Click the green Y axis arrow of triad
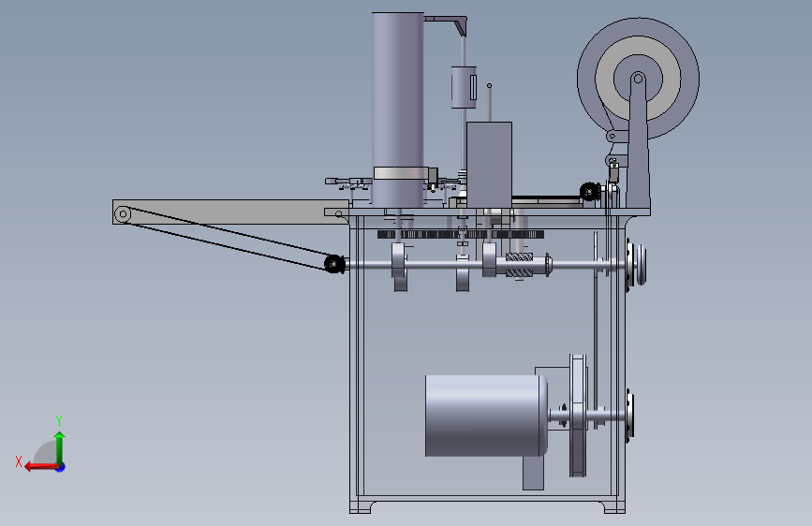Screen dimensions: 812x526 pyautogui.click(x=60, y=446)
